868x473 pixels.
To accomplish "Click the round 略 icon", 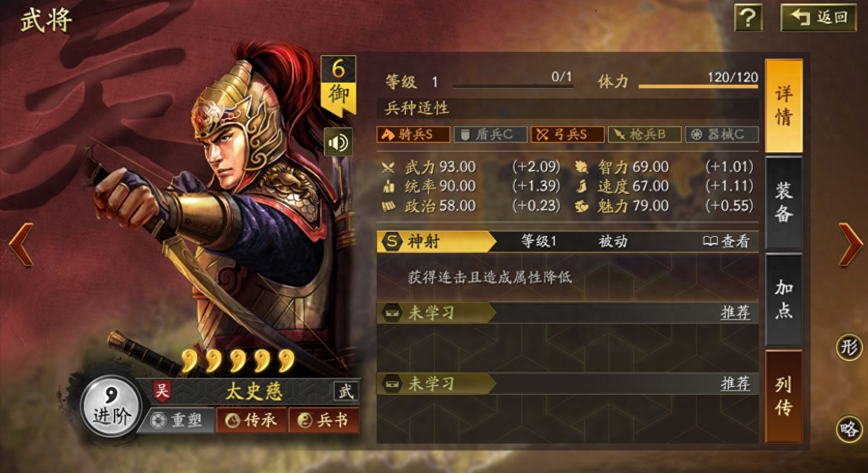I will (849, 429).
